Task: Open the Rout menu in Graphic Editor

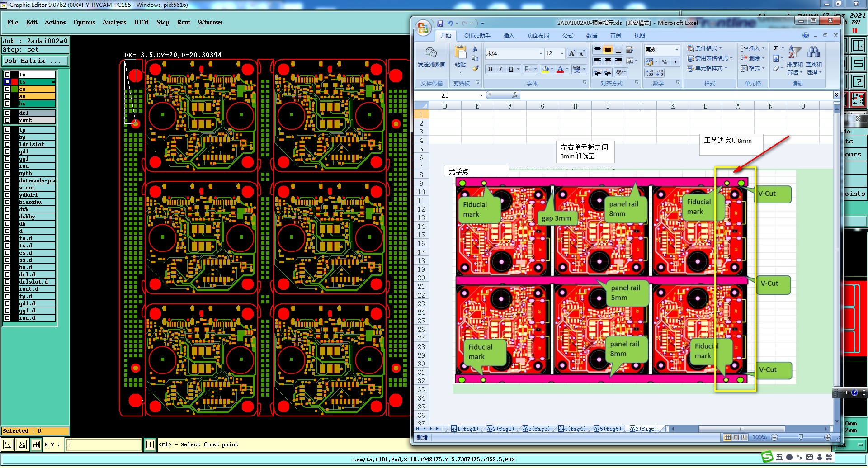Action: coord(184,22)
